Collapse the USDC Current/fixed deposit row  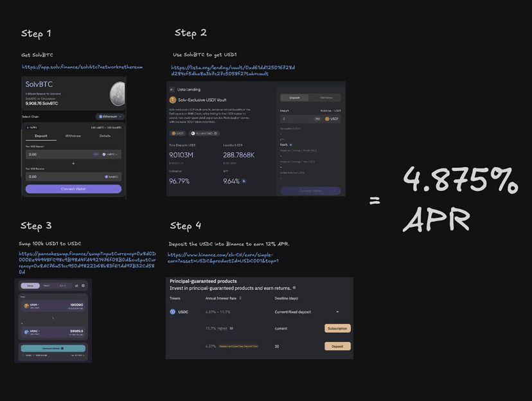[x=337, y=312]
